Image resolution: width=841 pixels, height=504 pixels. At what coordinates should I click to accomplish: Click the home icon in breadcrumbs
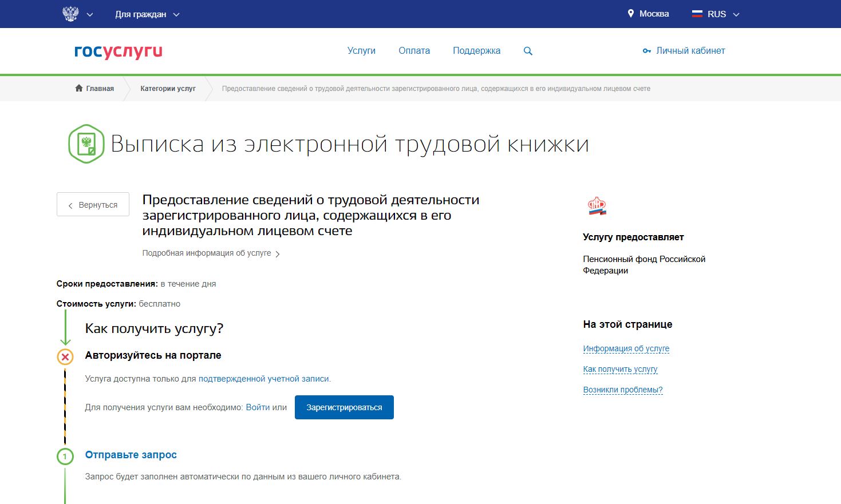(x=79, y=88)
